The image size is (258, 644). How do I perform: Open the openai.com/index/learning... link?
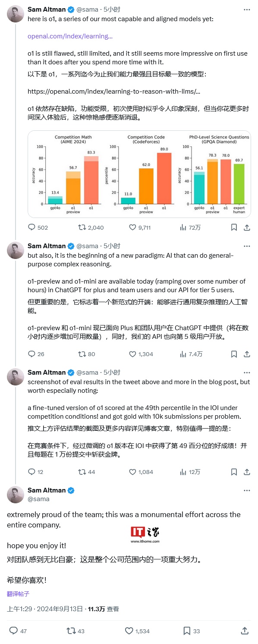(70, 36)
